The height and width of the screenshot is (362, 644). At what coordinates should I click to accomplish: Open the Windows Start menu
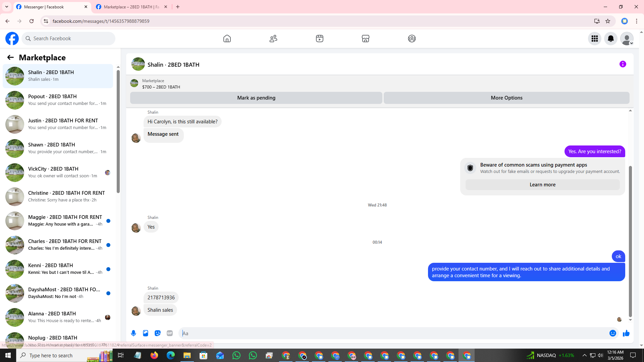(x=8, y=355)
